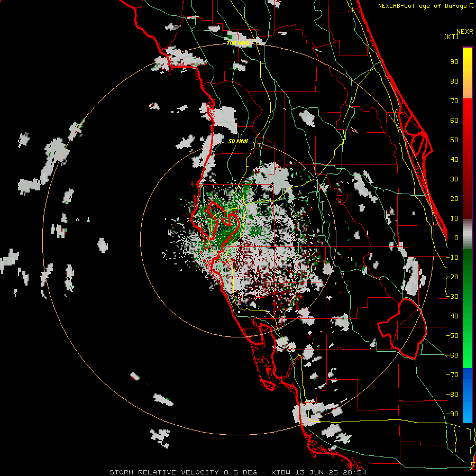Click the -60 value on velocity scale
This screenshot has height=476, width=476.
[452, 355]
